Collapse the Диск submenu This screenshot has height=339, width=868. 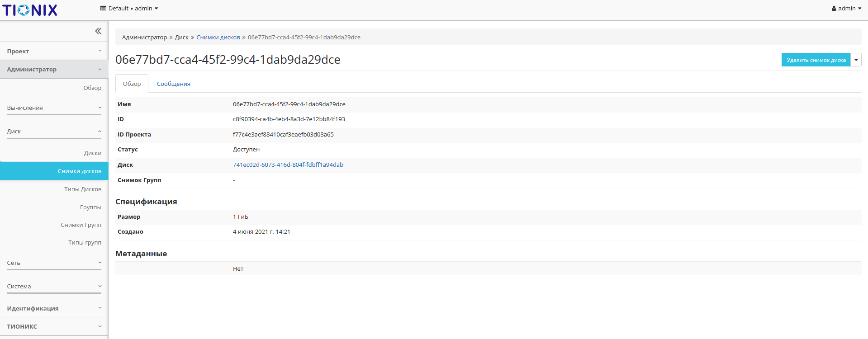[x=54, y=132]
